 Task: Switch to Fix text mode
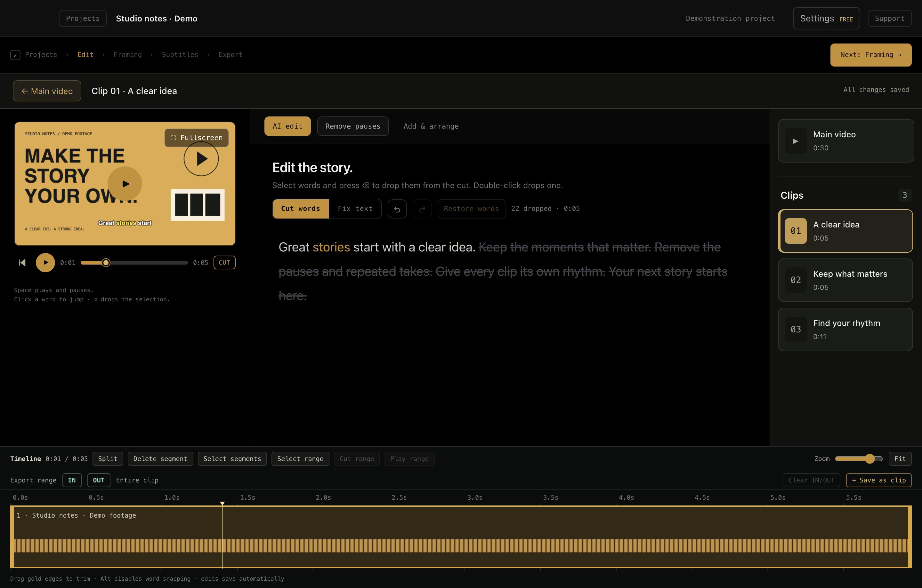click(355, 209)
